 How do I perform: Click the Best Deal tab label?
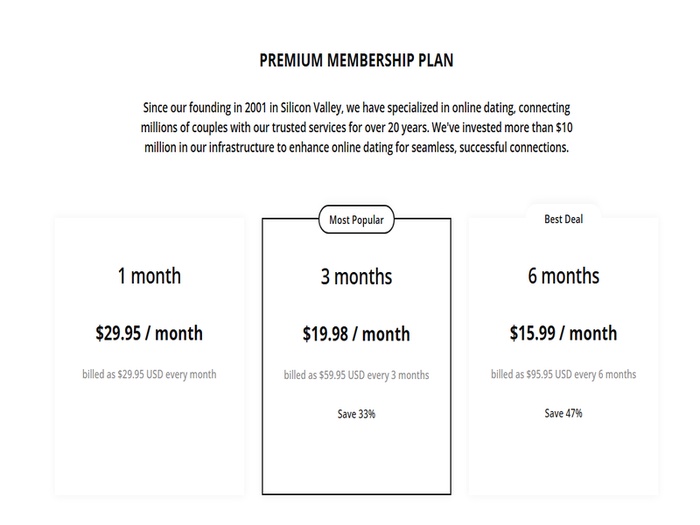563,219
